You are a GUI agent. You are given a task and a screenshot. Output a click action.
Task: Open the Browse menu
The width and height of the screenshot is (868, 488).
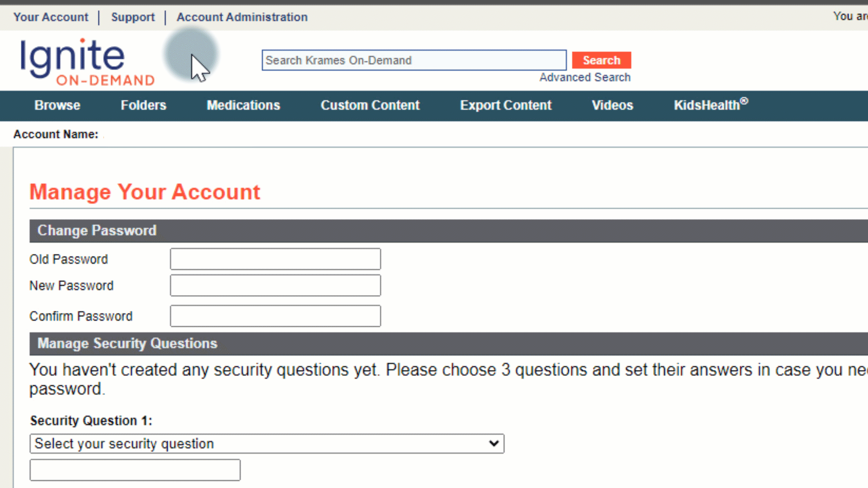[57, 105]
